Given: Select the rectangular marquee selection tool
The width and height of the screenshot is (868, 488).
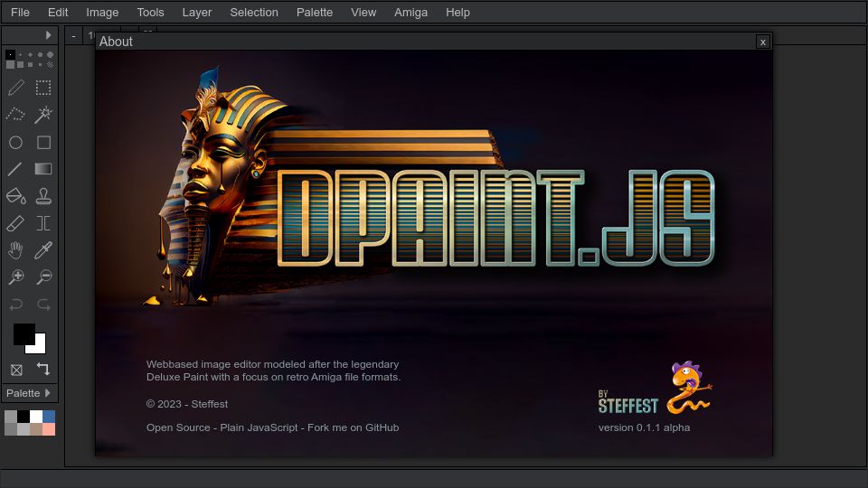Looking at the screenshot, I should [x=43, y=88].
